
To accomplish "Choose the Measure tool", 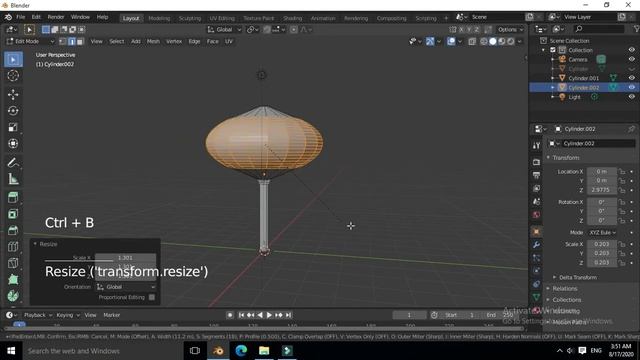I will click(x=13, y=178).
